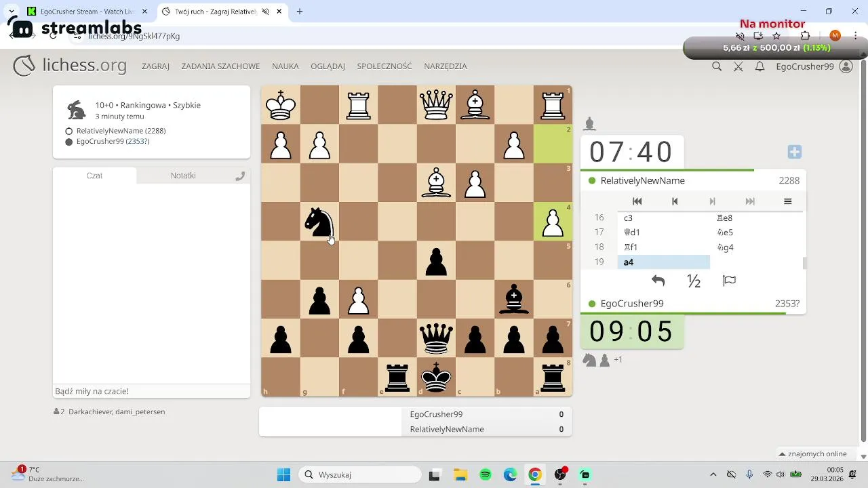Screen dimensions: 868x488
Task: Open the weather widget on taskbar
Action: click(x=47, y=474)
